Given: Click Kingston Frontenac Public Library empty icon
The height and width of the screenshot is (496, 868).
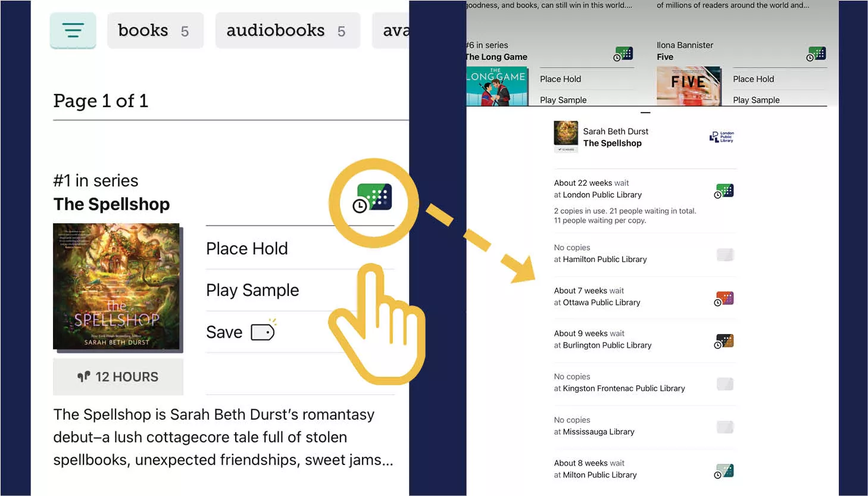Looking at the screenshot, I should tap(725, 384).
